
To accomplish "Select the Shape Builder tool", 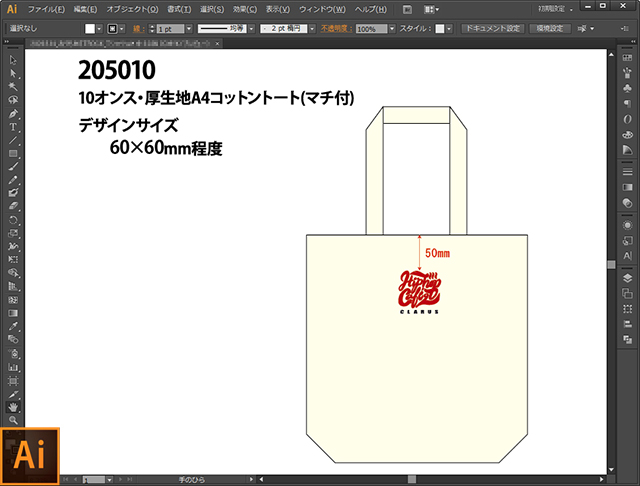I will tap(13, 273).
